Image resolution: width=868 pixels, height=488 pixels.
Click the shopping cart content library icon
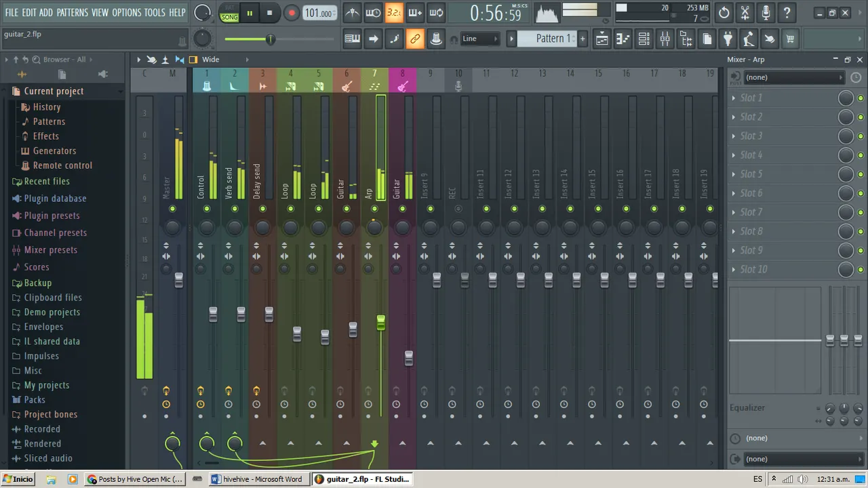[790, 39]
